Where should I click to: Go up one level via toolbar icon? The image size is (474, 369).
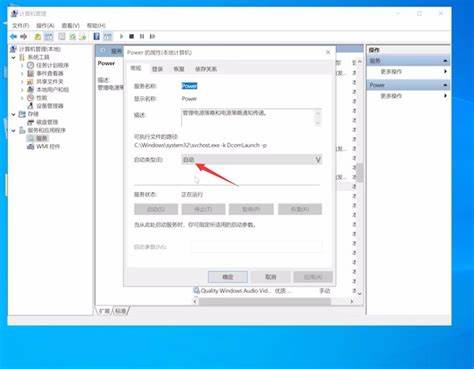point(38,36)
